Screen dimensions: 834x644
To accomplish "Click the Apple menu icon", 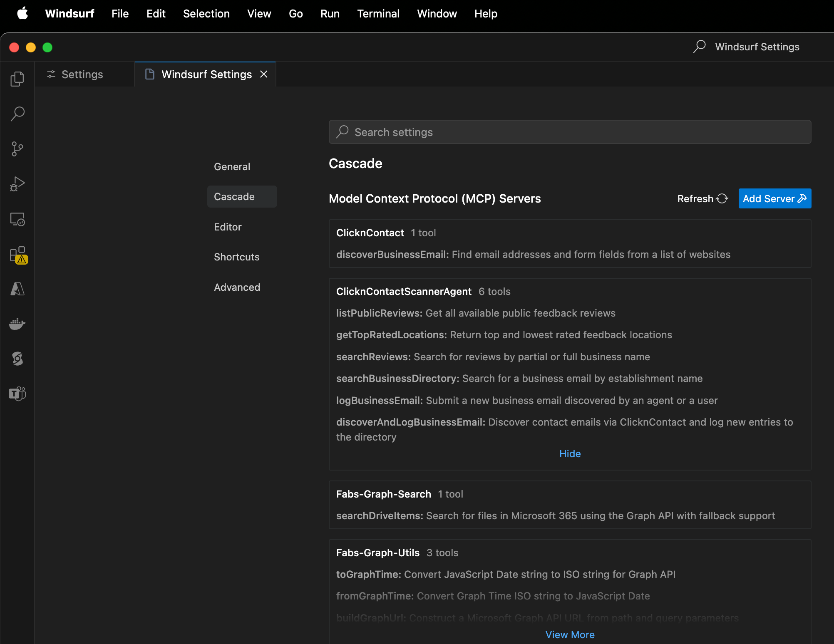I will (x=22, y=13).
